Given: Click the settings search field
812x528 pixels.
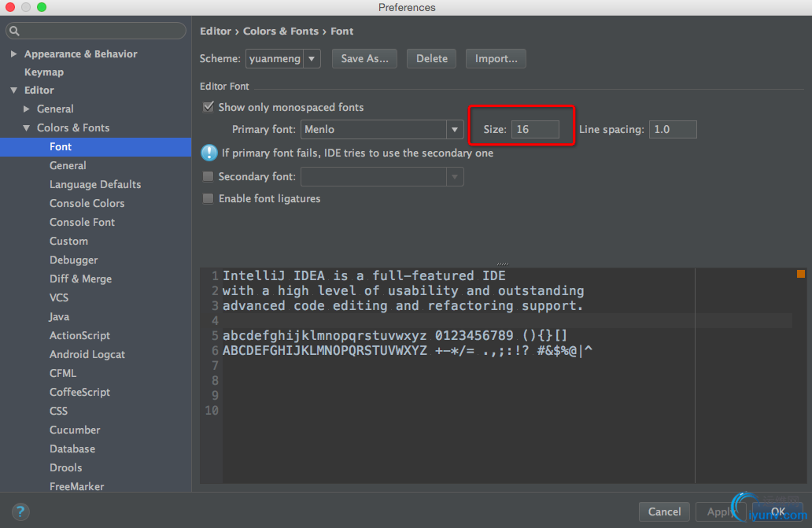Looking at the screenshot, I should tap(96, 31).
